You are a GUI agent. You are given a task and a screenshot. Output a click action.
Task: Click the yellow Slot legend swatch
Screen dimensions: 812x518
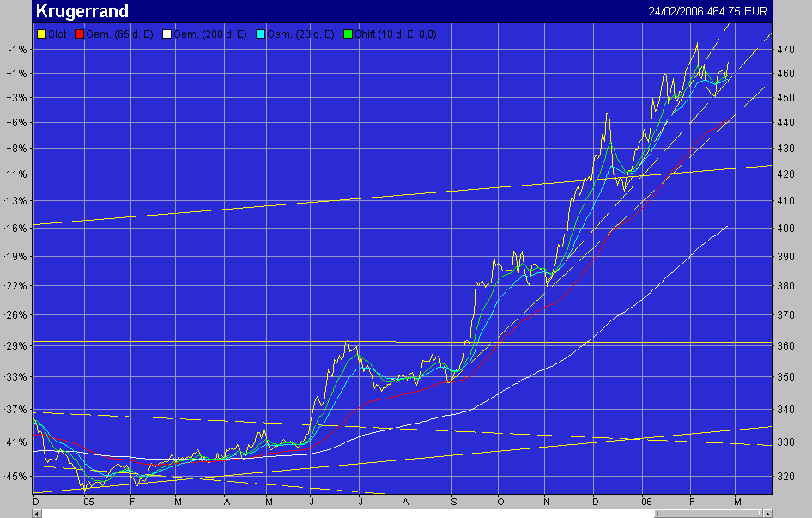[41, 34]
